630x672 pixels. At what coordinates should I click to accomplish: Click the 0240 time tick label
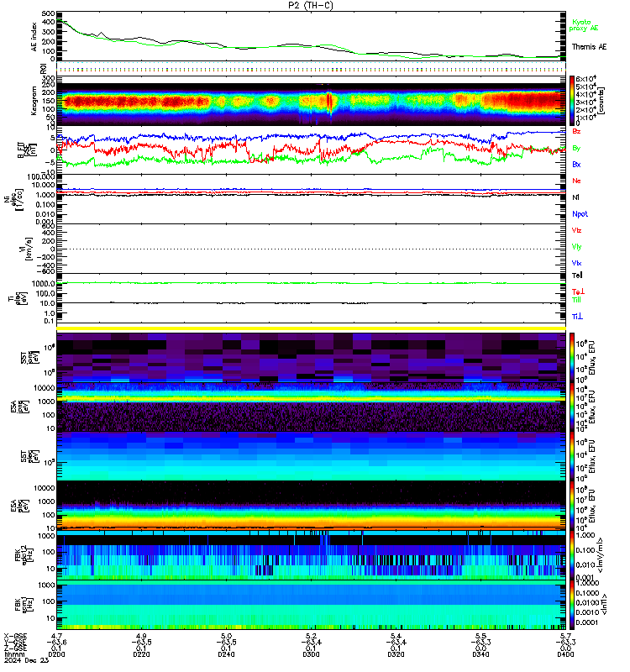point(226,654)
